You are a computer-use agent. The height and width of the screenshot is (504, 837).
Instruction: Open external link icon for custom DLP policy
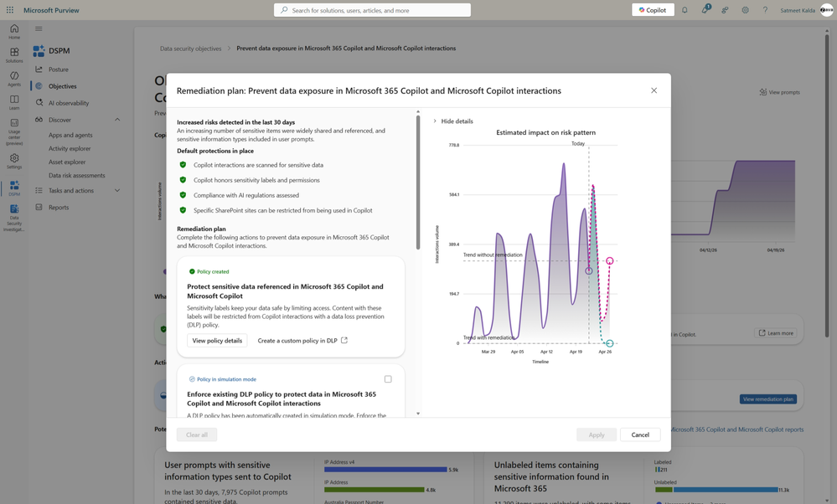[x=344, y=340]
